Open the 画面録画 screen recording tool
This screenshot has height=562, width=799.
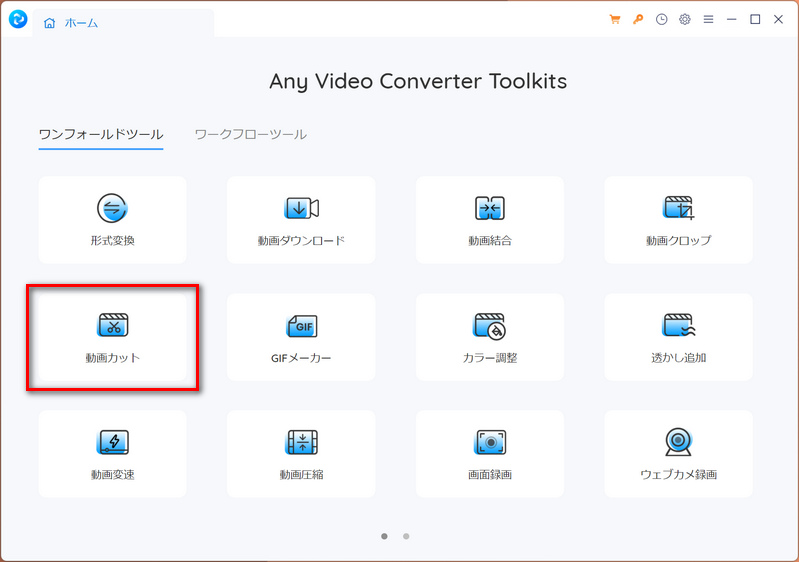490,454
